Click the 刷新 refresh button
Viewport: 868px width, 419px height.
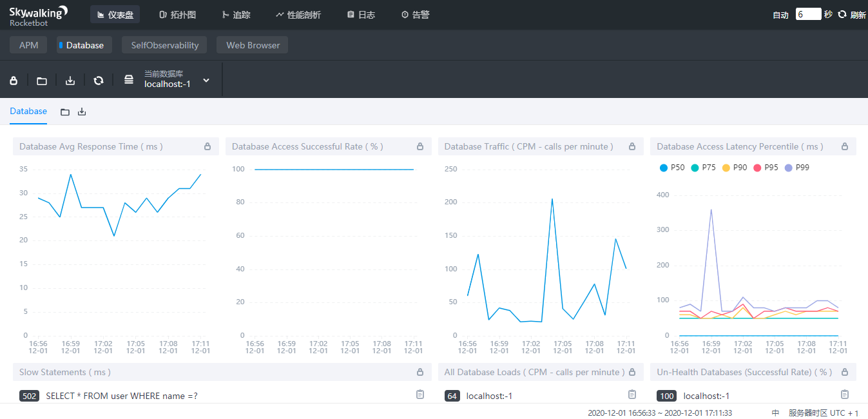852,15
